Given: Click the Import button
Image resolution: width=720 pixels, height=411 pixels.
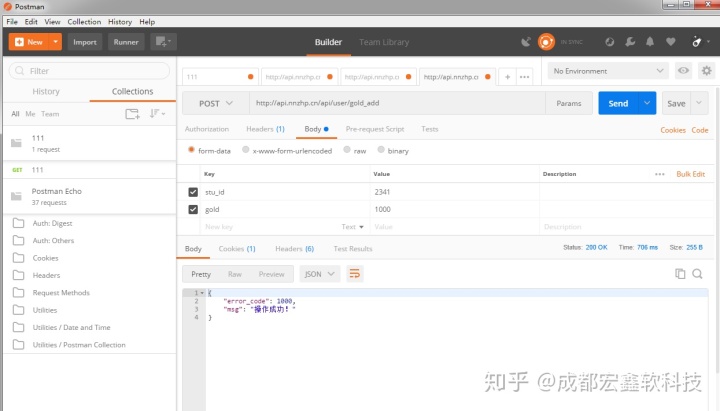Looking at the screenshot, I should [x=85, y=42].
